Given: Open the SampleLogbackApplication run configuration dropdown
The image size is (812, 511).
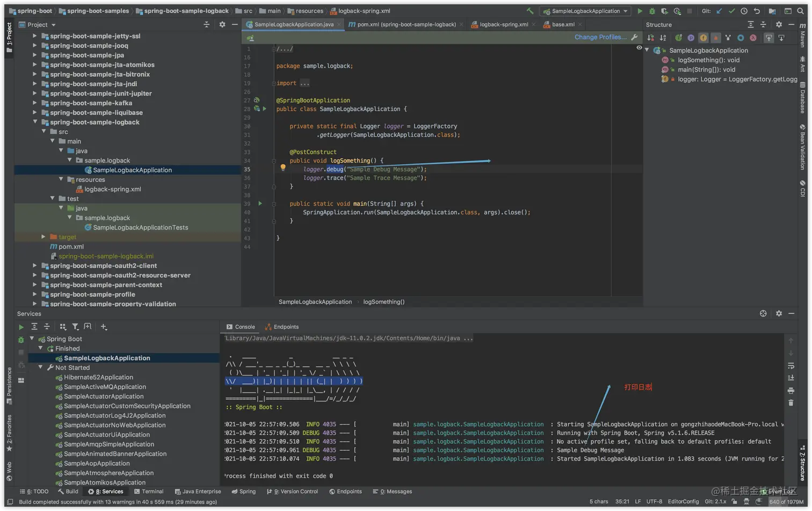Looking at the screenshot, I should (x=585, y=11).
